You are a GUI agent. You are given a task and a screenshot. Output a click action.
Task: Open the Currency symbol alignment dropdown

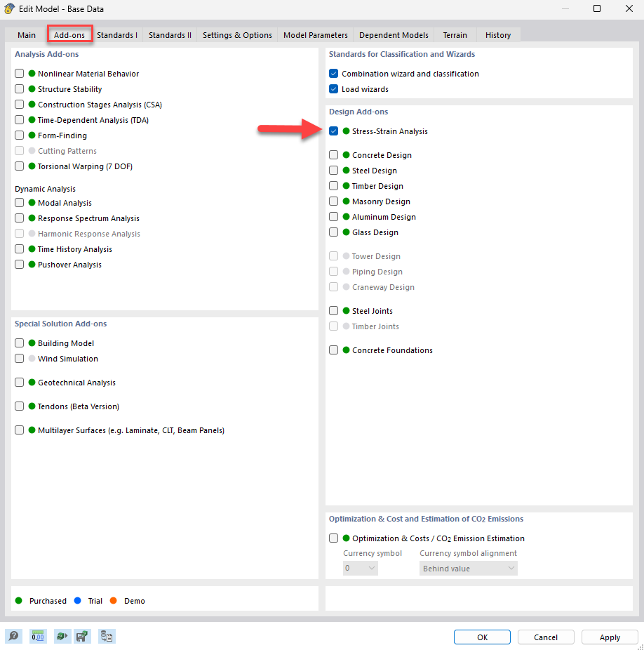(469, 569)
